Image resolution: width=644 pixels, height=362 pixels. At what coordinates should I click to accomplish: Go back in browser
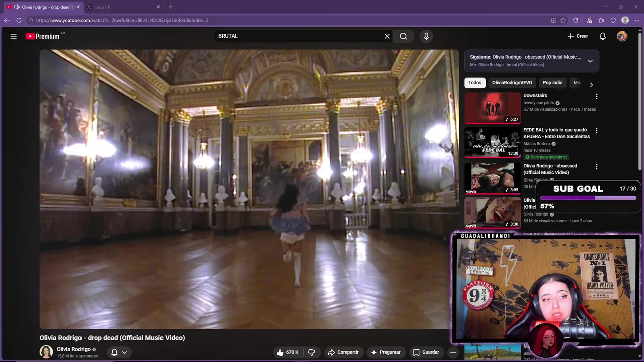click(x=7, y=20)
